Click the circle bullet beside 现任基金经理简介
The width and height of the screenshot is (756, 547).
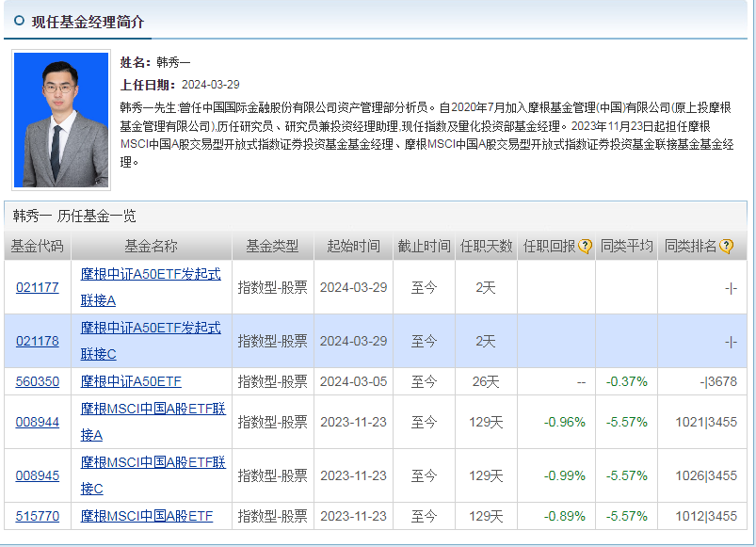click(x=19, y=21)
